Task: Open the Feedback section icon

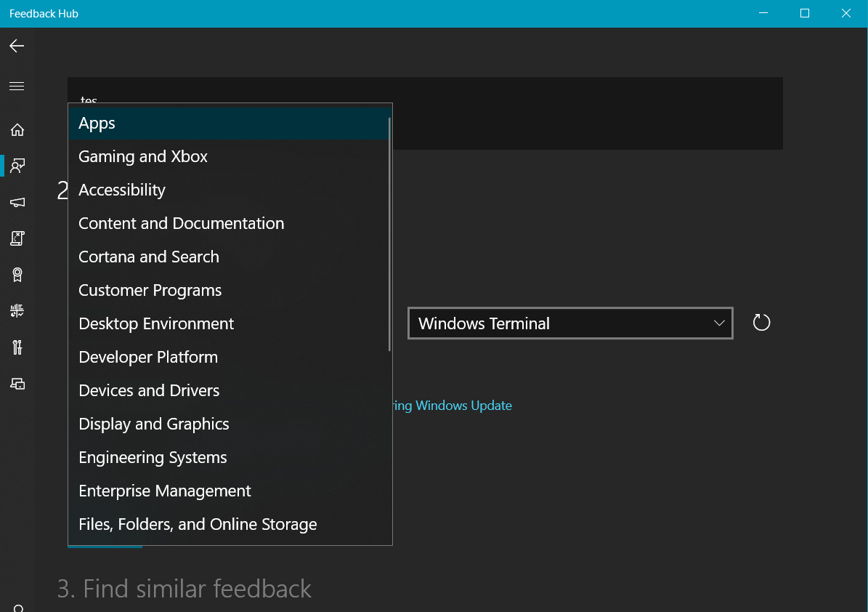Action: coord(17,166)
